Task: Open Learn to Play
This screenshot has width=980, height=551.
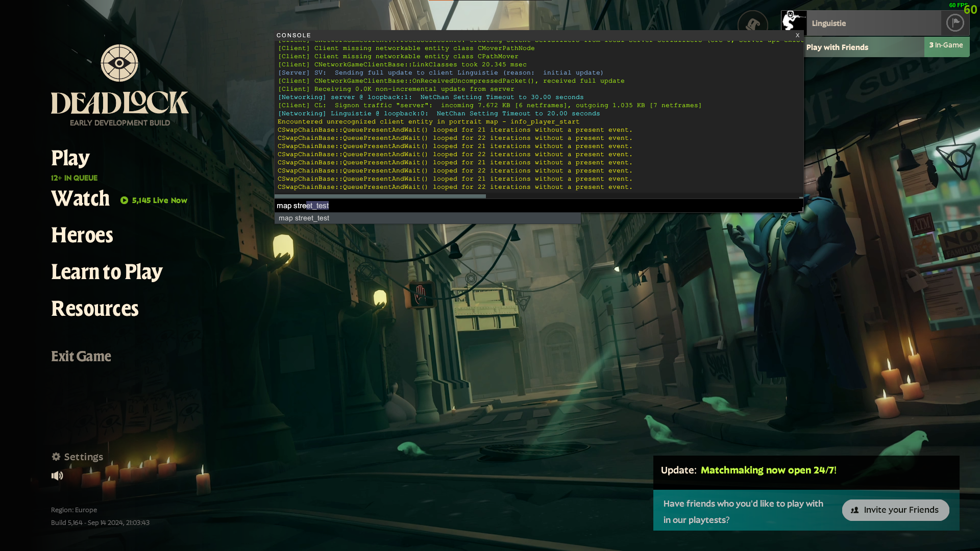Action: [x=107, y=272]
